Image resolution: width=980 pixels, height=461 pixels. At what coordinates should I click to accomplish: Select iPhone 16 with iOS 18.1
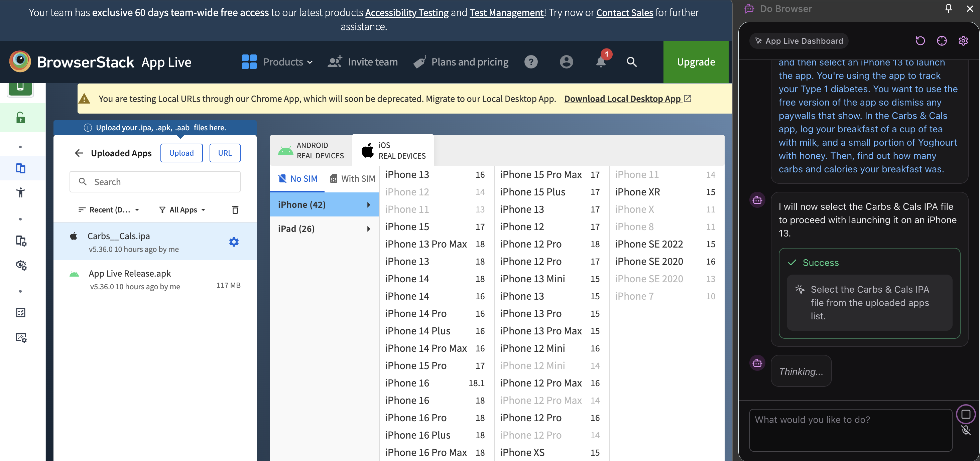(x=435, y=383)
